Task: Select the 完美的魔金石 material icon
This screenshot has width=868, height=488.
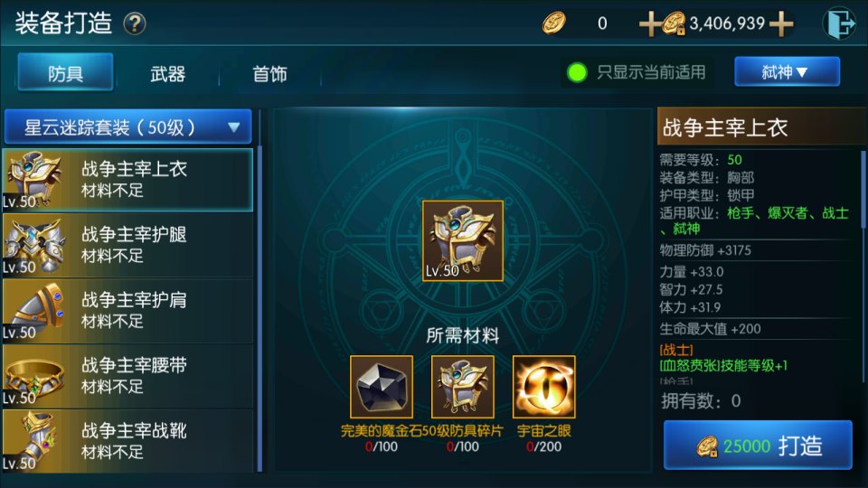Action: 382,387
